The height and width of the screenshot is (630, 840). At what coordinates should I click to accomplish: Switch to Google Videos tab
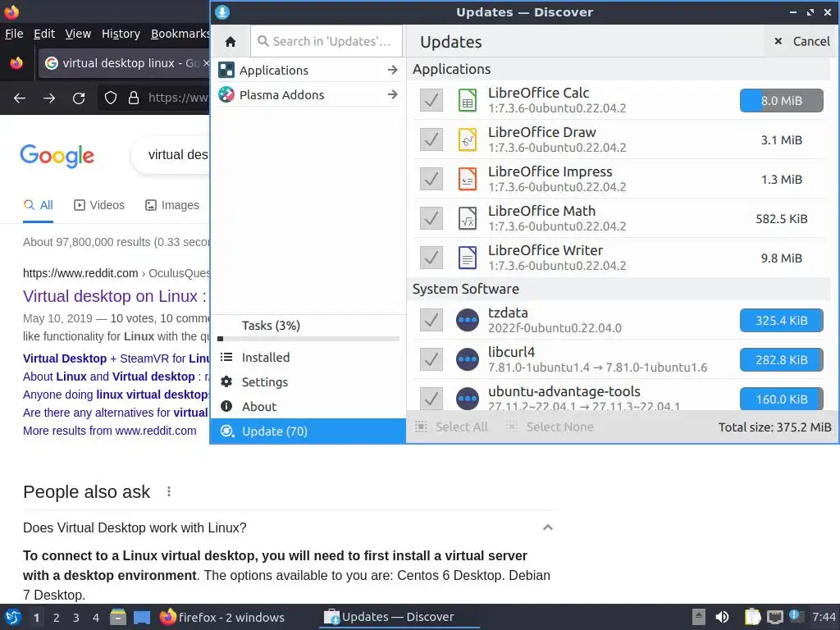[x=99, y=205]
